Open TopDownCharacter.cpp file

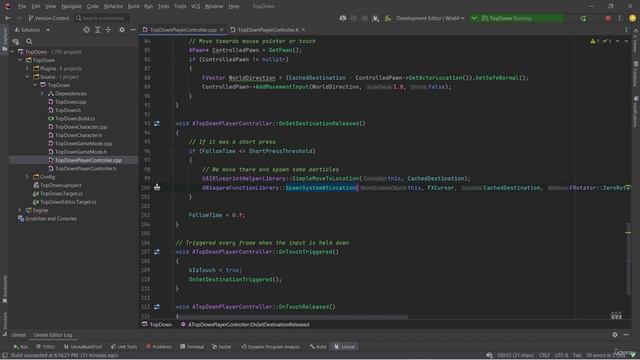pyautogui.click(x=81, y=127)
